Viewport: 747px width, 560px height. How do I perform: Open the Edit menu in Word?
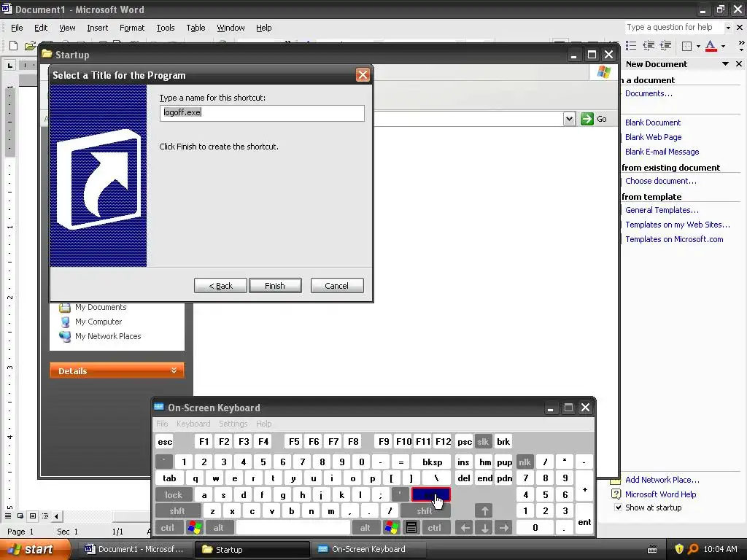tap(41, 28)
